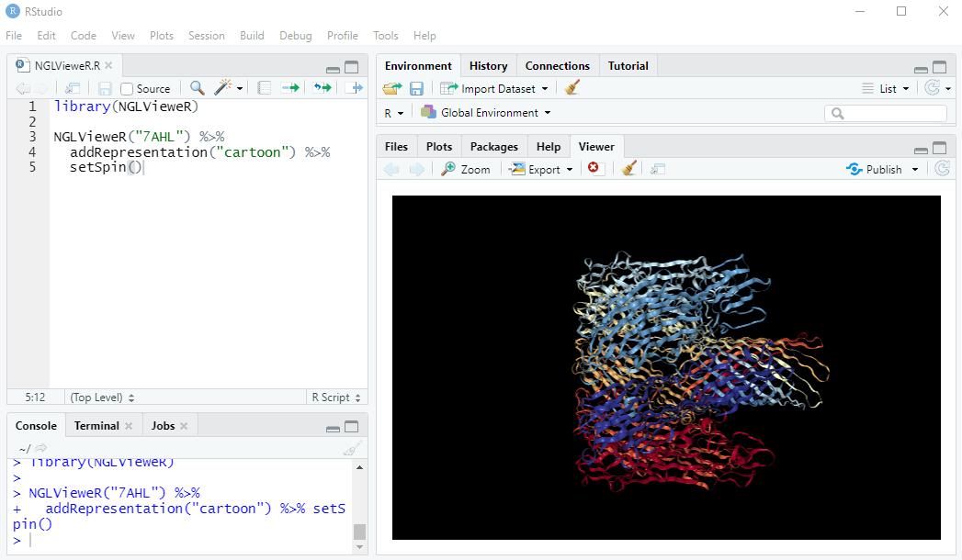Run the current line with the Run icon

click(289, 88)
